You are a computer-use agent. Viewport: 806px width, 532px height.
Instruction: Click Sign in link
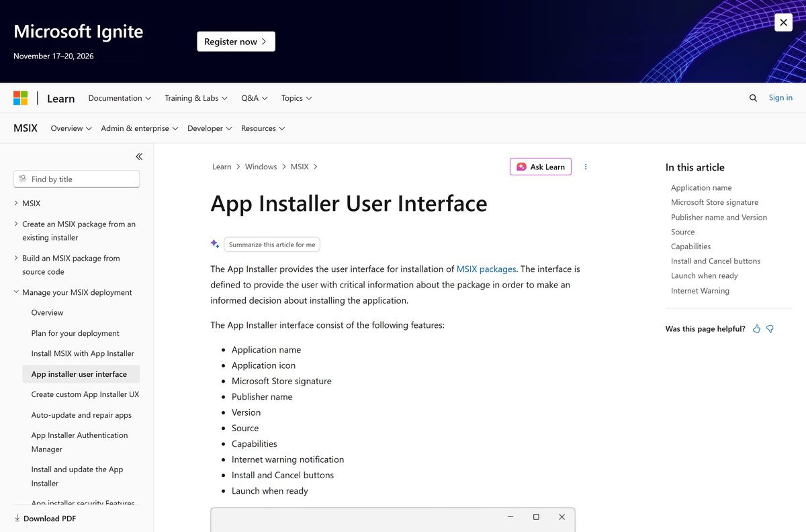780,97
